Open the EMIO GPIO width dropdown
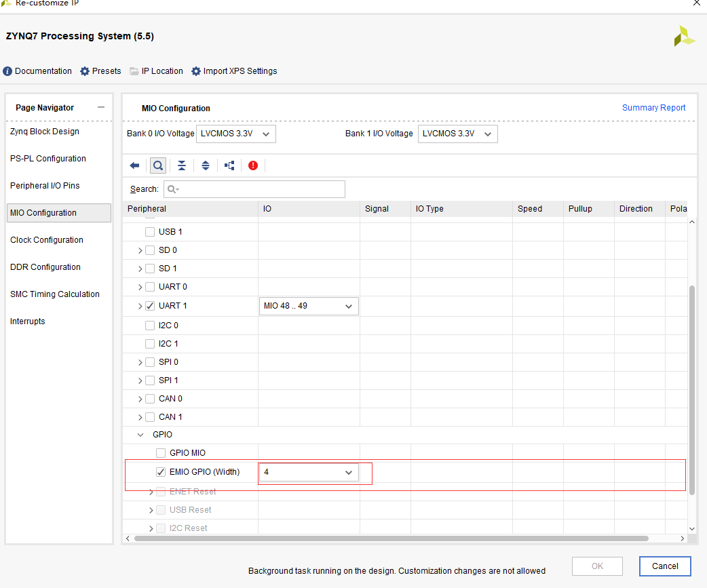 point(309,472)
